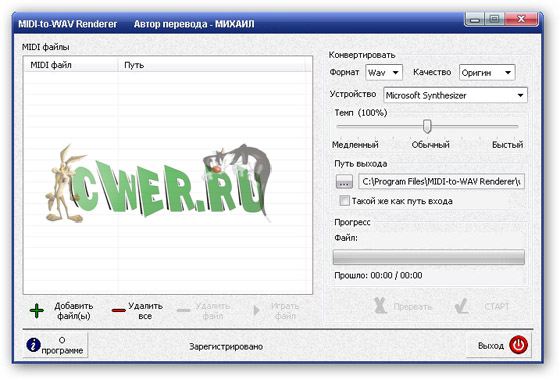This screenshot has height=380, width=560.
Task: Click the green plus Add files icon
Action: [x=36, y=310]
